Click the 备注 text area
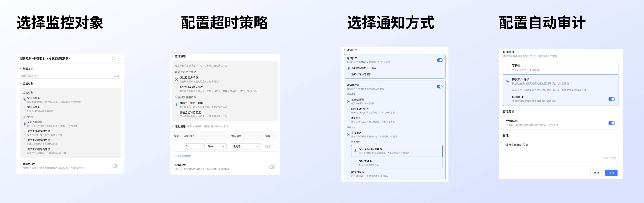644x203 pixels. tap(560, 151)
